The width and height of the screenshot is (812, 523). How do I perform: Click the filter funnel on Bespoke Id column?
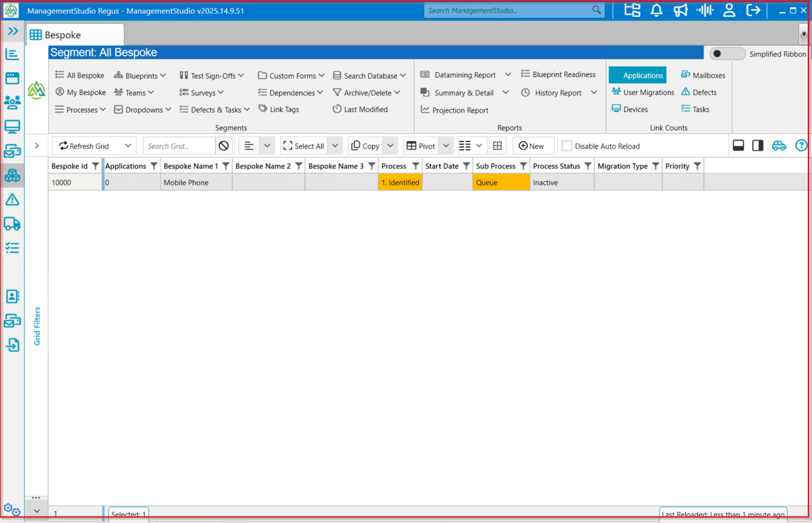pyautogui.click(x=95, y=166)
